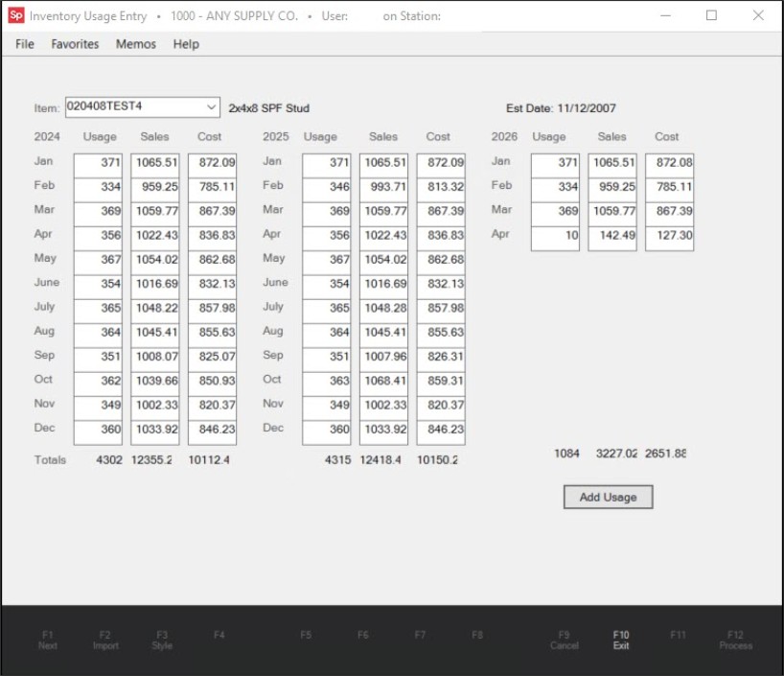Click the Feb 2025 Usage field showing 346
Image resolution: width=784 pixels, height=676 pixels.
(327, 185)
